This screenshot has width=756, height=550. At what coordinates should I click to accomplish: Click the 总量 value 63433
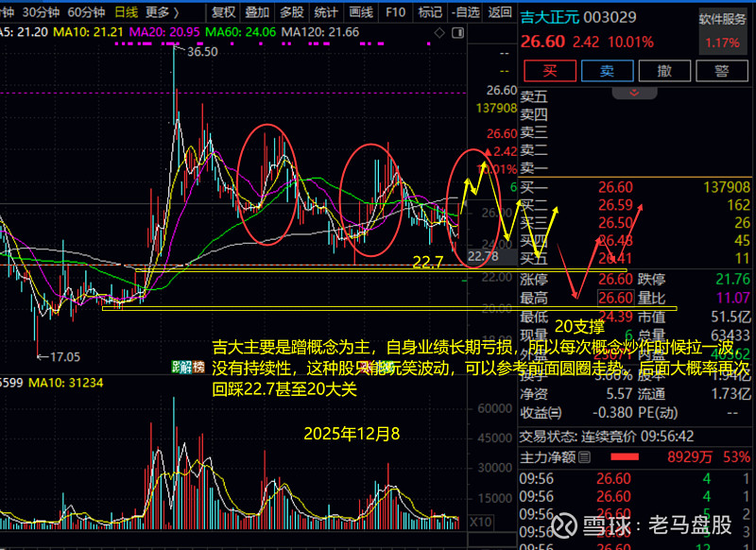tap(730, 335)
